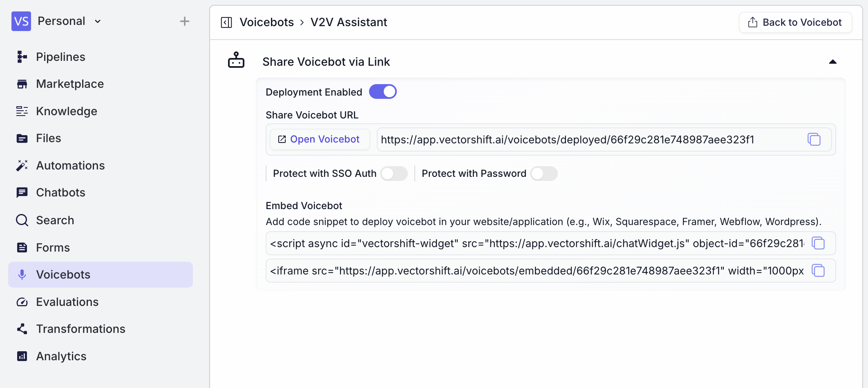Click the Files icon in the sidebar
This screenshot has height=388, width=868.
[x=22, y=138]
